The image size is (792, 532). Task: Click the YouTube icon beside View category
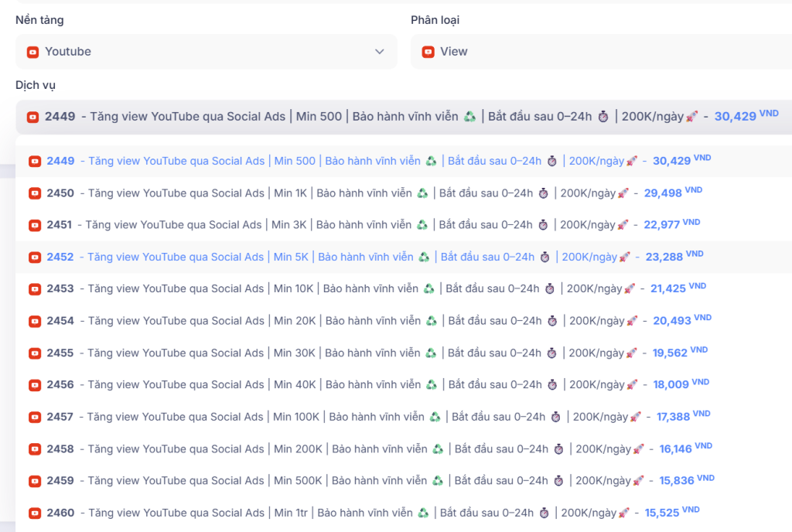pyautogui.click(x=428, y=52)
